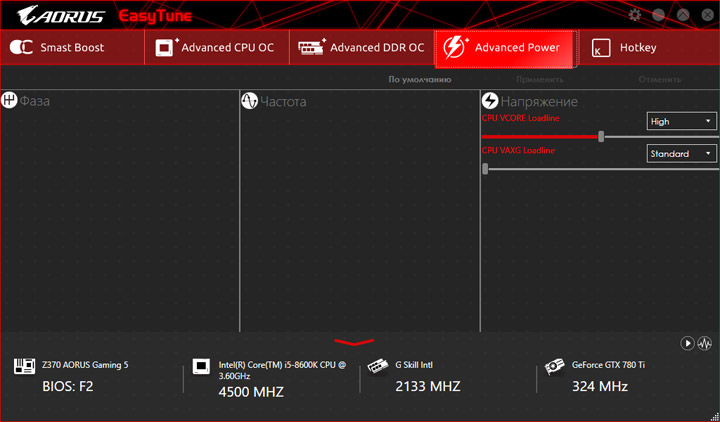Click the graphics card icon beside GeForce GTX
The height and width of the screenshot is (422, 720).
(554, 366)
